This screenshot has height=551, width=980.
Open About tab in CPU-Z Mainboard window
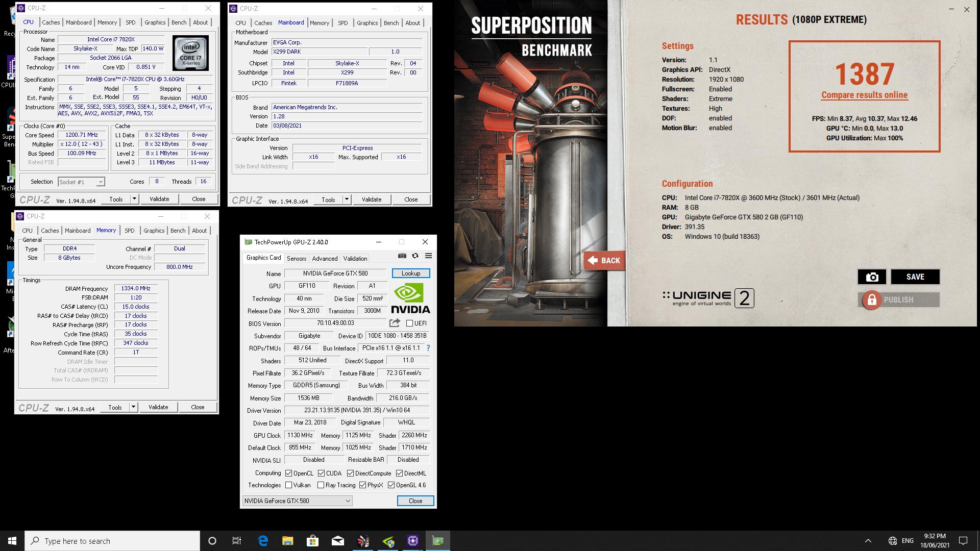[x=413, y=23]
